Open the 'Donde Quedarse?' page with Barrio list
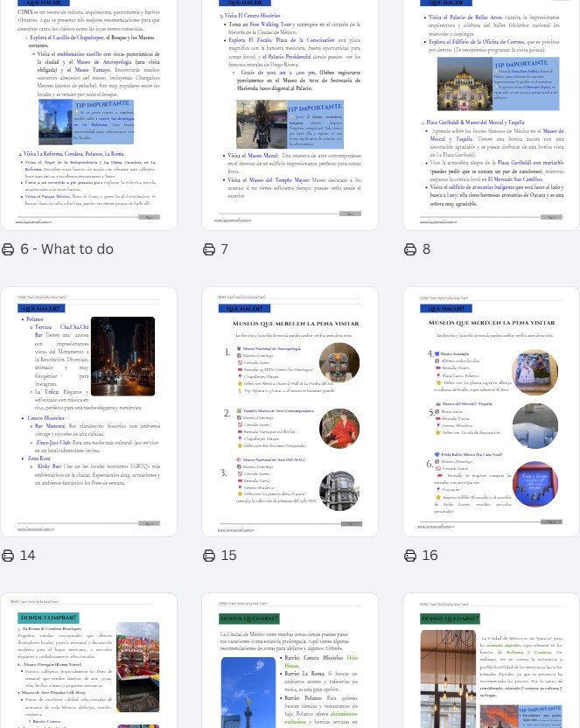 click(x=290, y=661)
